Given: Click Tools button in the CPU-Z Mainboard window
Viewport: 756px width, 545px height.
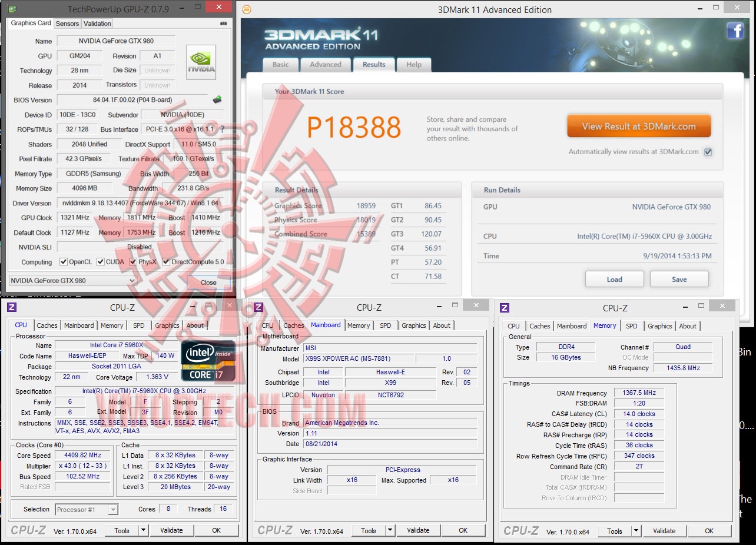Looking at the screenshot, I should 369,530.
